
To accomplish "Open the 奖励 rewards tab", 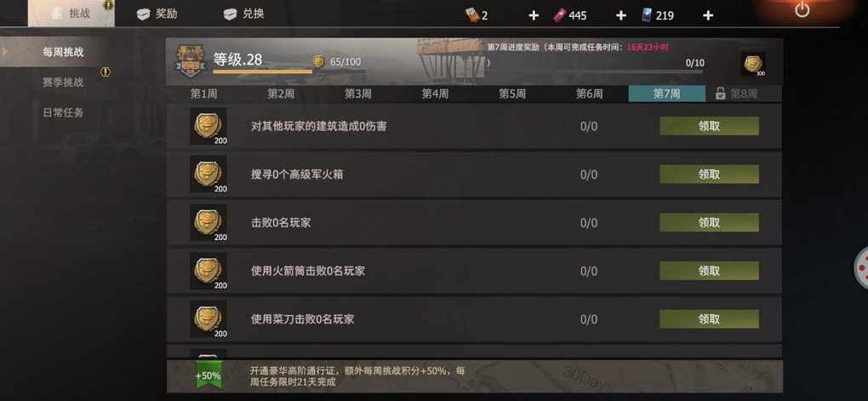I will [157, 14].
